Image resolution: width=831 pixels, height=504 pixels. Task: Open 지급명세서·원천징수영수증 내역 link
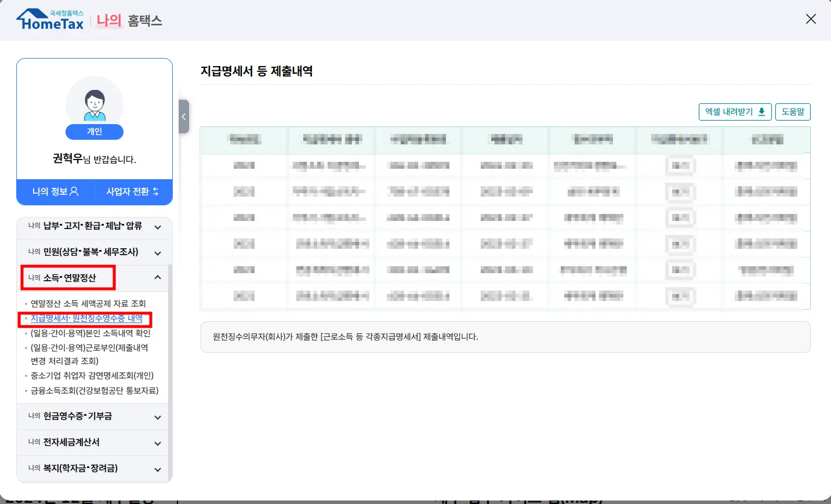tap(86, 318)
